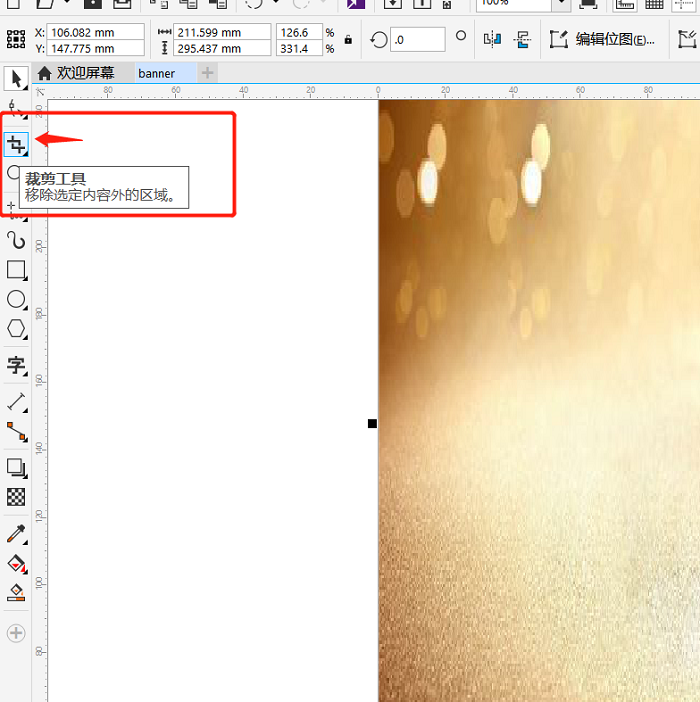Click the rotation angle icon
Screen dimensions: 700x702
tap(379, 40)
